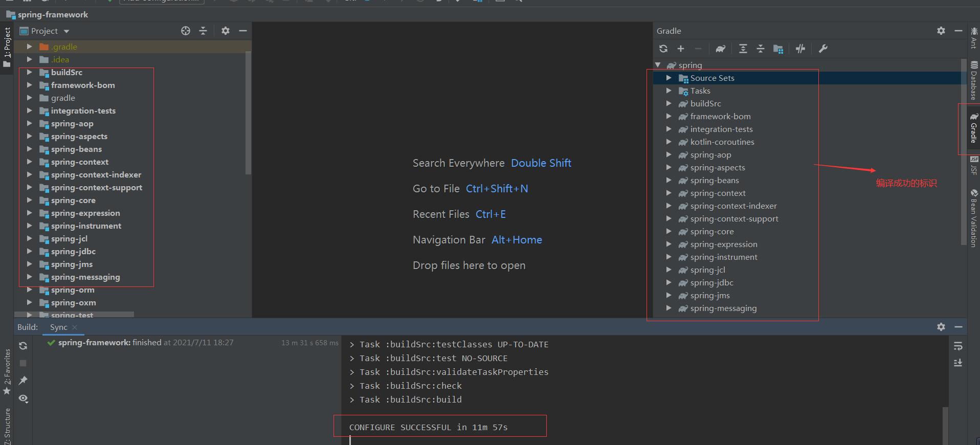980x445 pixels.
Task: Detach Gradle project with the minus icon
Action: pyautogui.click(x=698, y=49)
